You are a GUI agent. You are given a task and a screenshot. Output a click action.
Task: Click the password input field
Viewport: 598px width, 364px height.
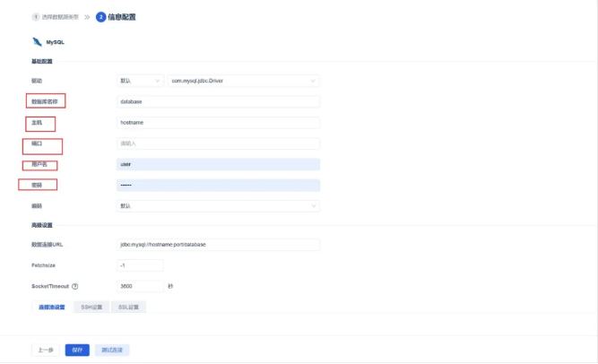(218, 185)
